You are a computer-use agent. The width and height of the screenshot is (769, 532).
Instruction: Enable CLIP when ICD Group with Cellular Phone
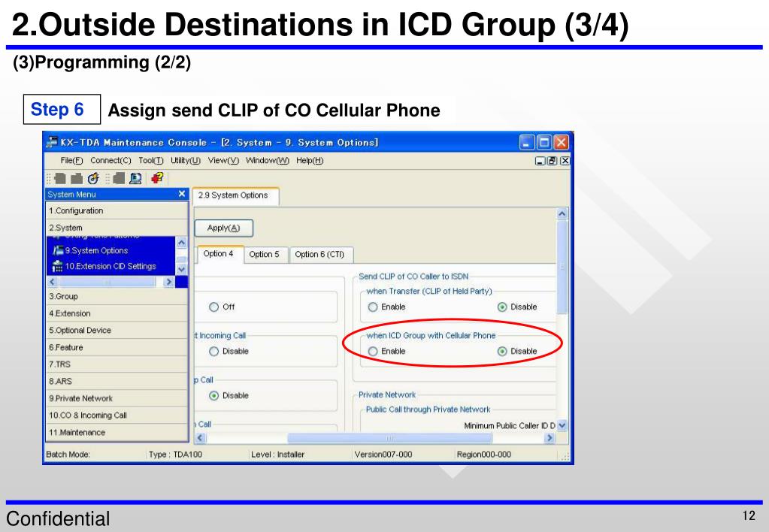(373, 351)
